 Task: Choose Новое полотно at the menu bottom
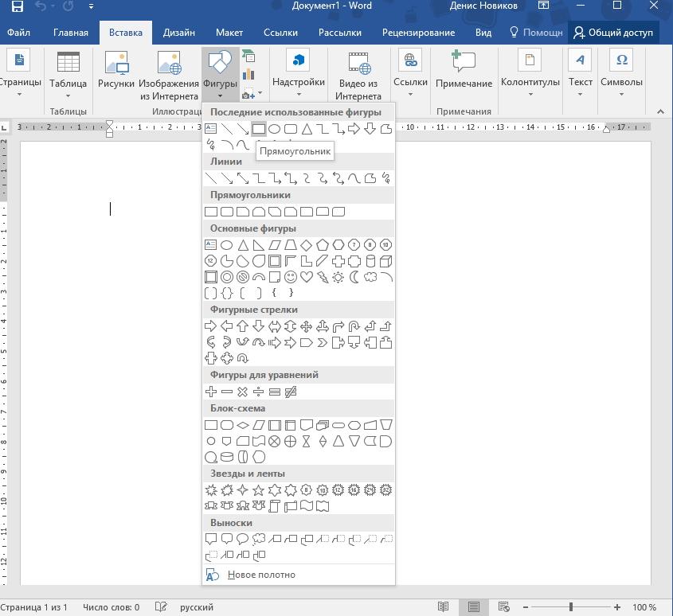pos(261,575)
